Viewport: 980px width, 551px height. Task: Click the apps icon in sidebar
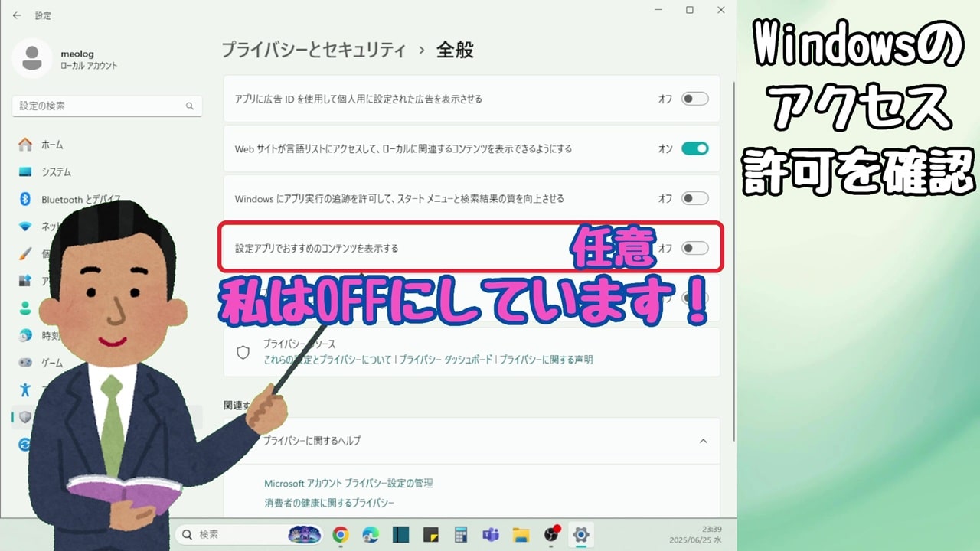pyautogui.click(x=25, y=281)
